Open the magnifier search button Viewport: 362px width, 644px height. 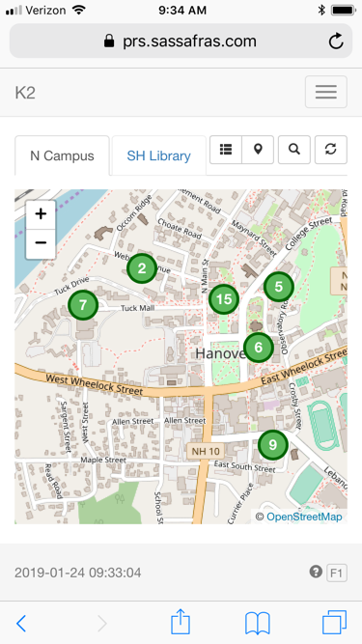point(293,150)
